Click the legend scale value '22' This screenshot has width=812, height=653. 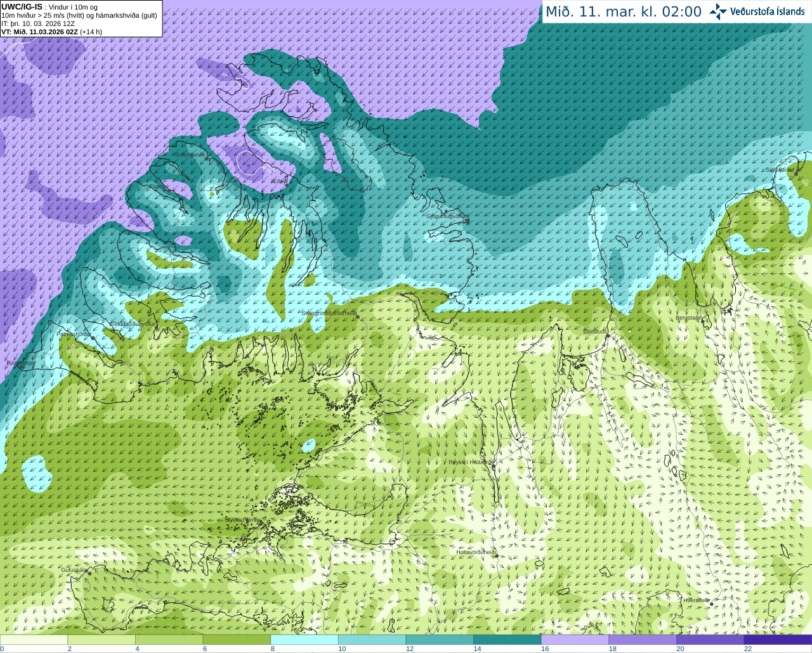(747, 649)
